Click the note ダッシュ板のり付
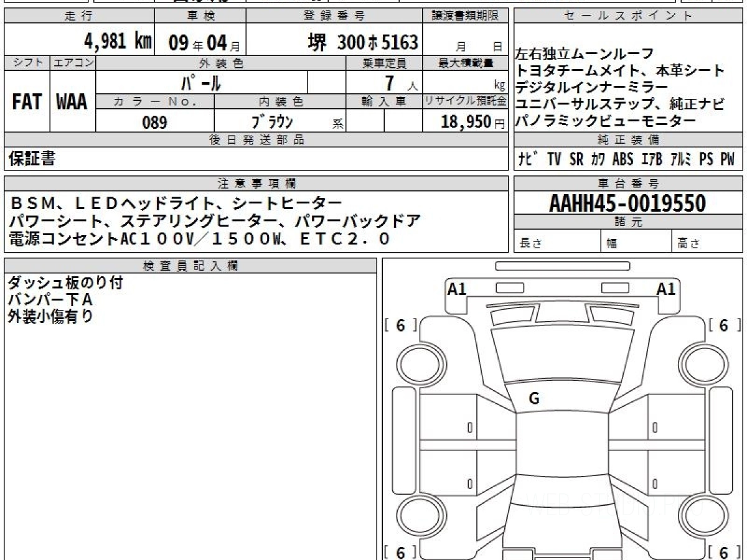747x560 pixels. [x=65, y=283]
